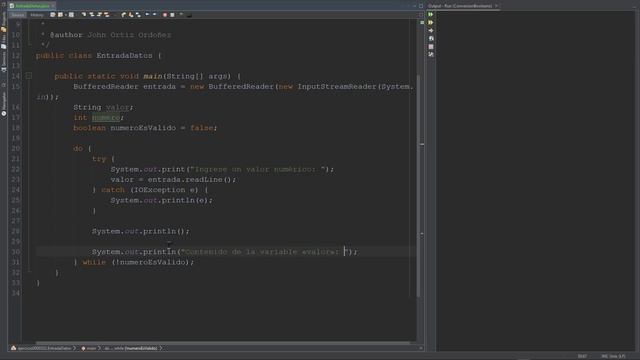Viewport: 640px width, 360px height.
Task: Go to Next Bookmark icon
Action: pyautogui.click(x=131, y=15)
